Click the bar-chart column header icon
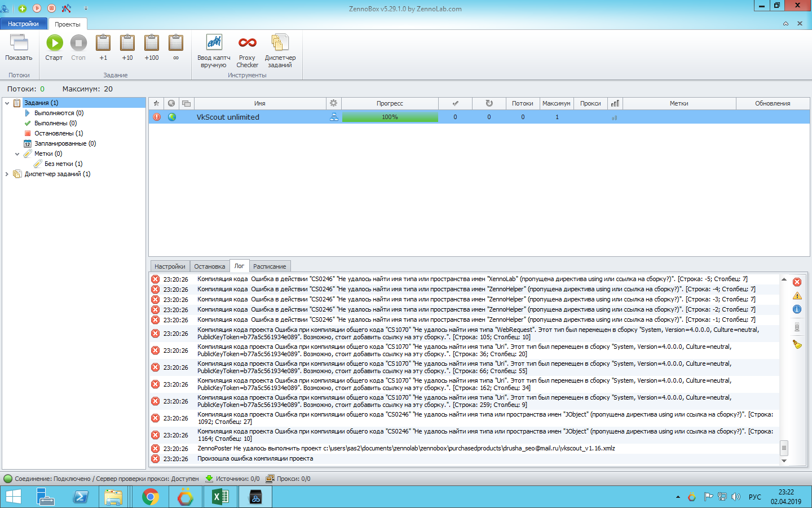Image resolution: width=812 pixels, height=508 pixels. click(615, 103)
